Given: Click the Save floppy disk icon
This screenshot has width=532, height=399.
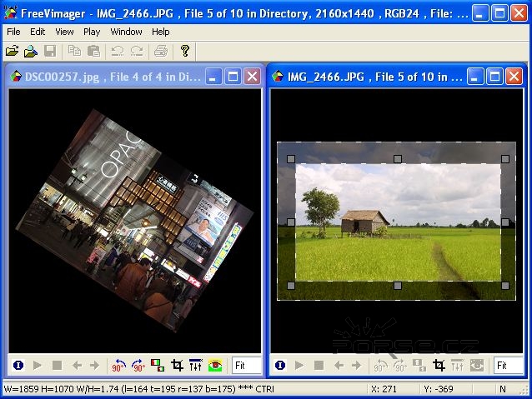Looking at the screenshot, I should [x=50, y=51].
